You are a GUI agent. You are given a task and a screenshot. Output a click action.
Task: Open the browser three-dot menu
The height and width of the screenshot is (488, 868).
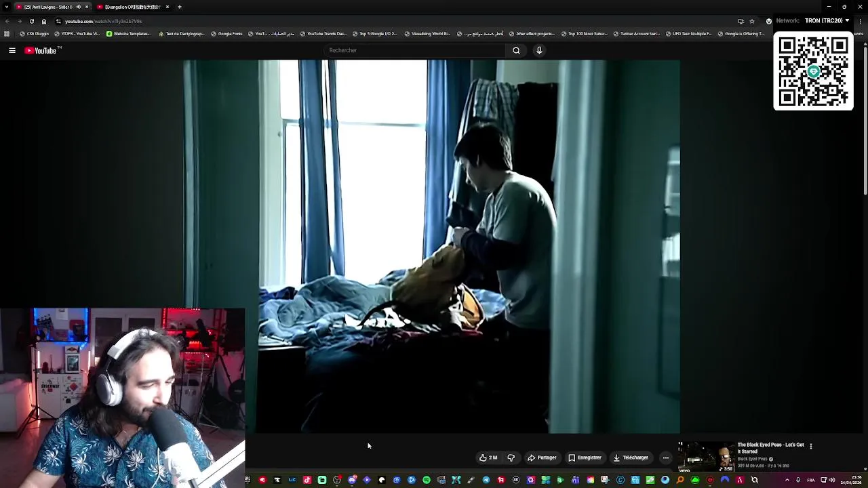(861, 21)
